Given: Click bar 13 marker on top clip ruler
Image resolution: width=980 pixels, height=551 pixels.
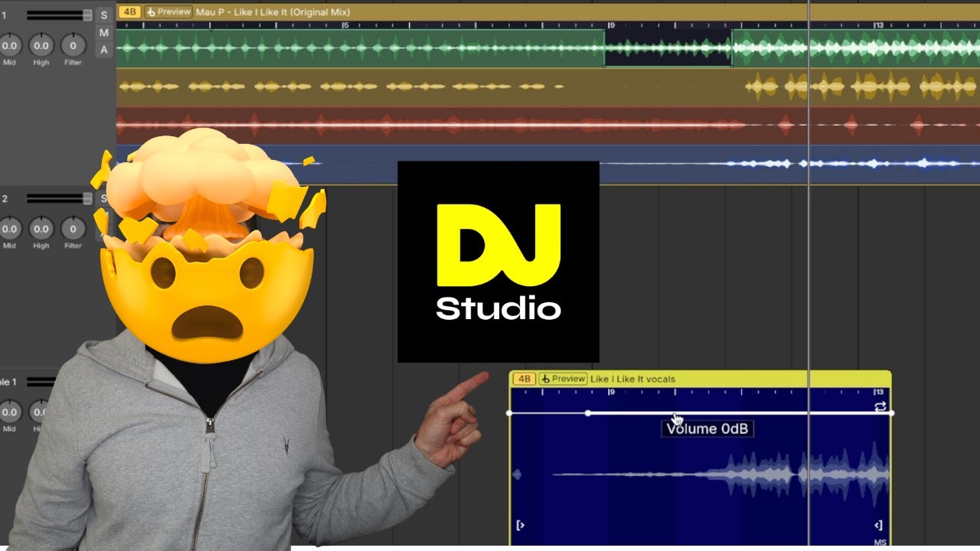Looking at the screenshot, I should tap(879, 25).
